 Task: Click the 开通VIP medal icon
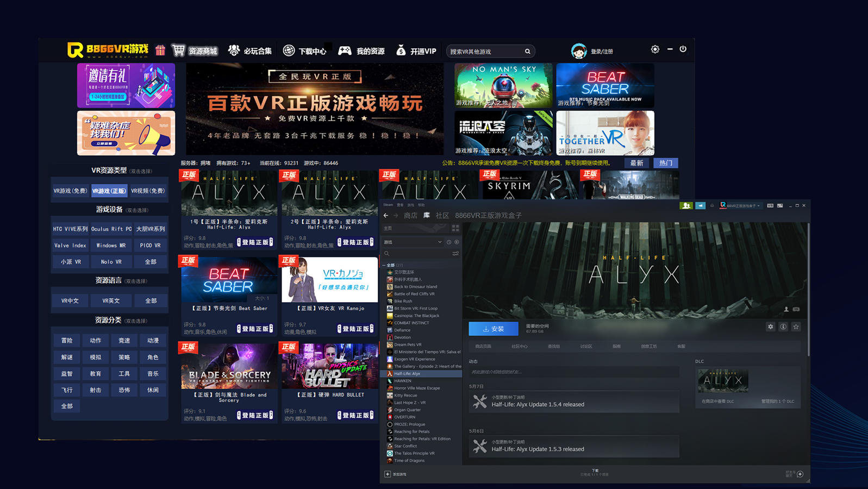click(x=401, y=50)
